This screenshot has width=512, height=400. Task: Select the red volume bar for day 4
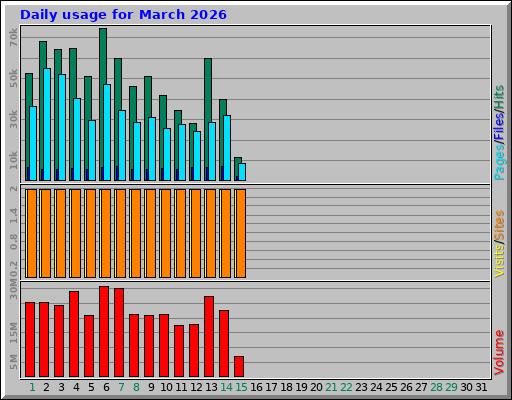pyautogui.click(x=74, y=334)
